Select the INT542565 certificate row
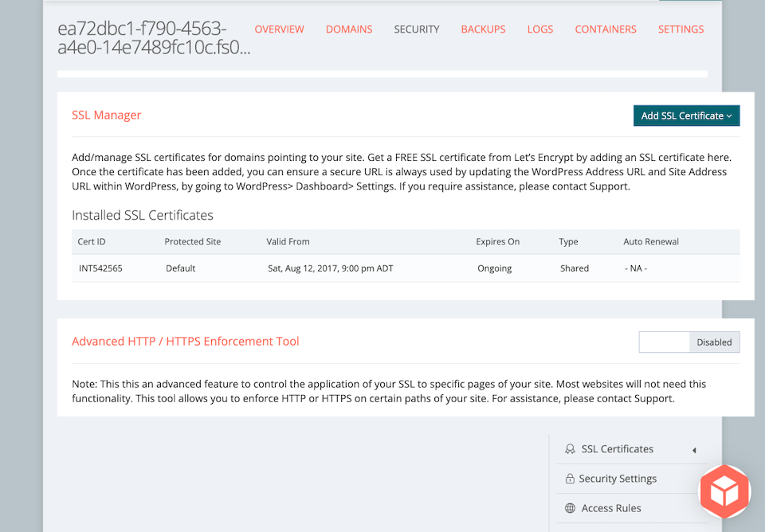This screenshot has height=532, width=765. [x=406, y=268]
